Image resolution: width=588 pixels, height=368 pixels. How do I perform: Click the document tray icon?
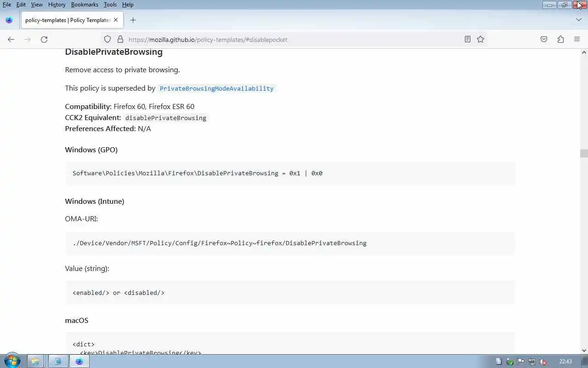pos(499,362)
